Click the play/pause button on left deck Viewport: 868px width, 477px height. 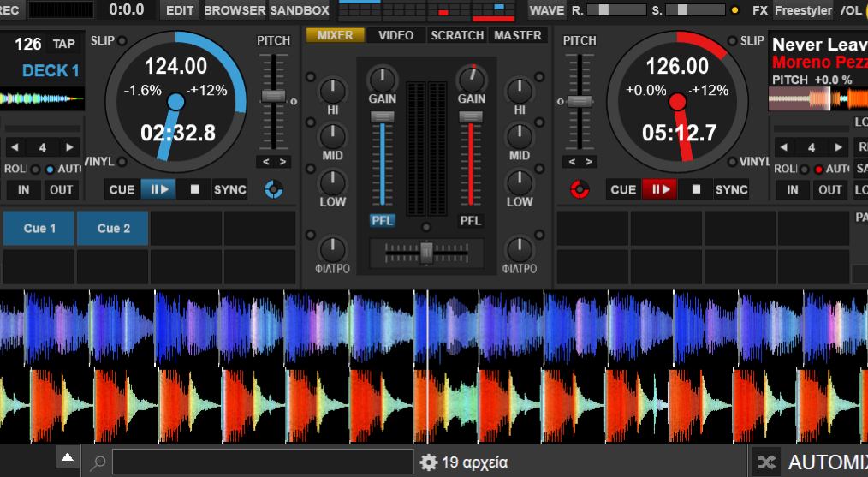[x=158, y=189]
